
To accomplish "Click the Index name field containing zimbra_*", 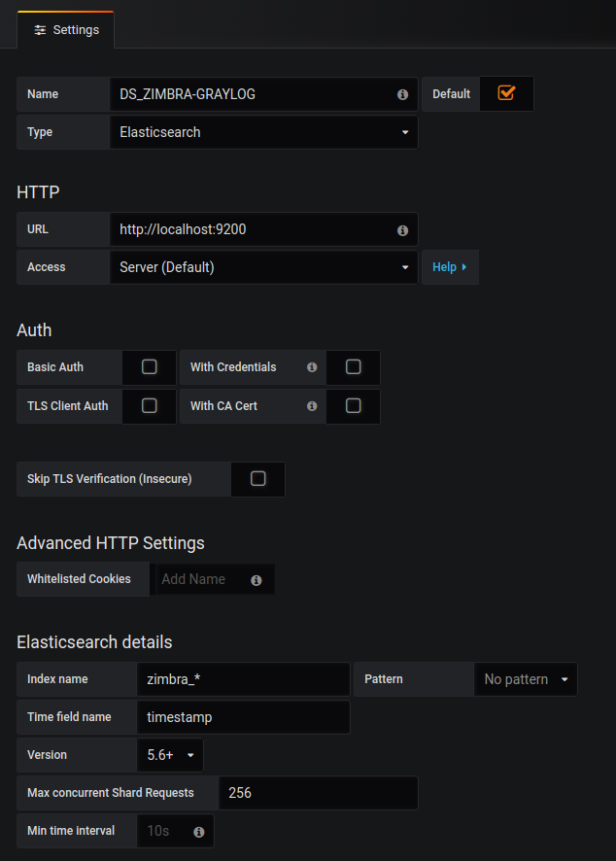I will [243, 679].
